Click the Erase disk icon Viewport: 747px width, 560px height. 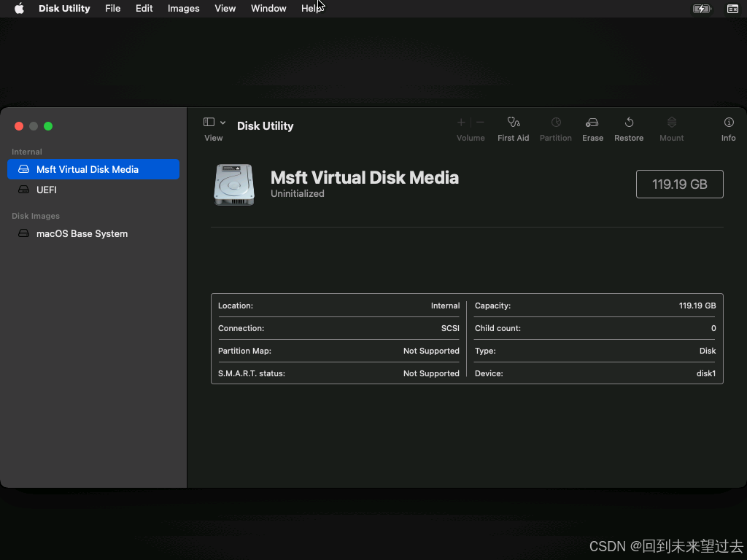tap(592, 122)
